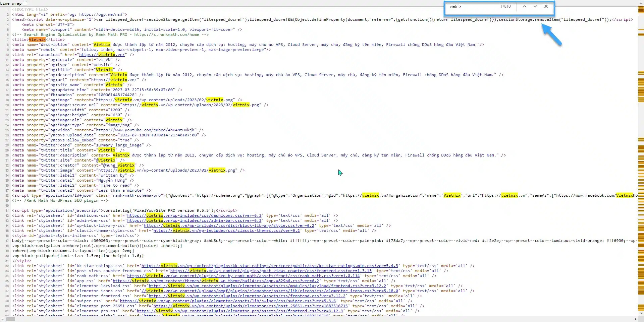Open the classic-themes.css link

[x=226, y=231]
